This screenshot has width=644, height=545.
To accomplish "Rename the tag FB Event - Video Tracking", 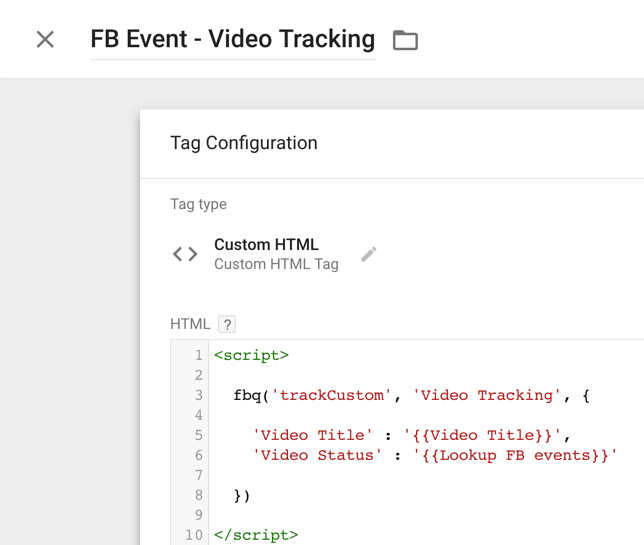I will pyautogui.click(x=232, y=39).
